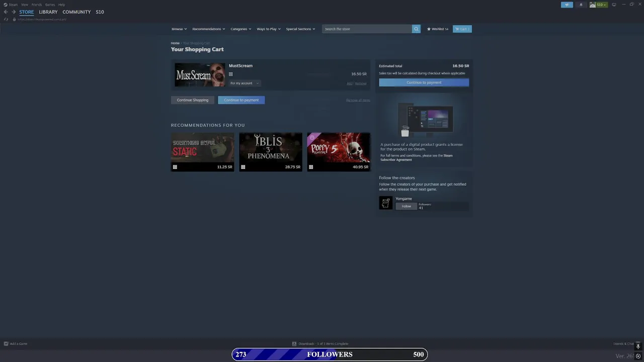
Task: Open the View menu
Action: click(24, 5)
